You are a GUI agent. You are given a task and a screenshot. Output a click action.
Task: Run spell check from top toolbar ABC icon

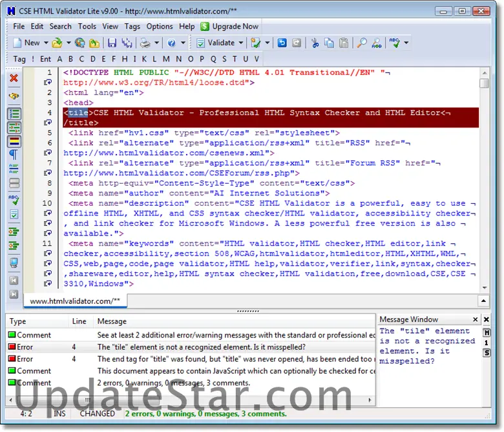coord(395,43)
